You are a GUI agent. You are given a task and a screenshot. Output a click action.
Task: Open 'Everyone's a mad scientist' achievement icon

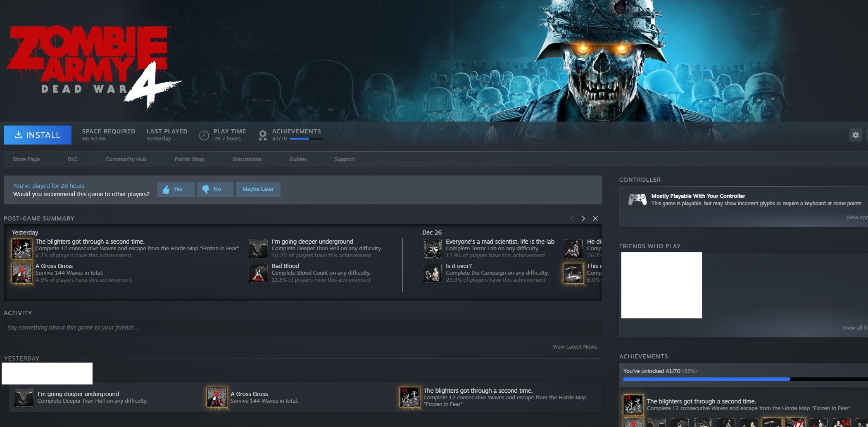(x=433, y=249)
